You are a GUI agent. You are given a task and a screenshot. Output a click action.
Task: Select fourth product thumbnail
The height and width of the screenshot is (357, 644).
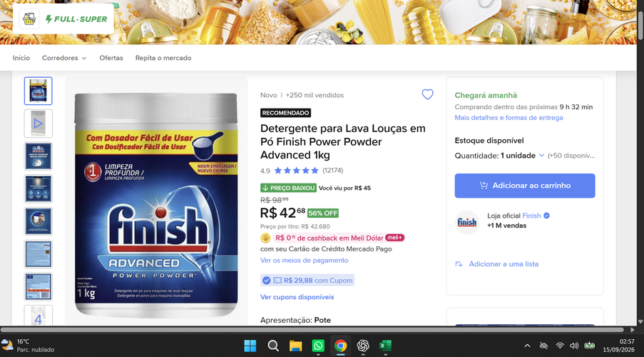click(x=39, y=188)
